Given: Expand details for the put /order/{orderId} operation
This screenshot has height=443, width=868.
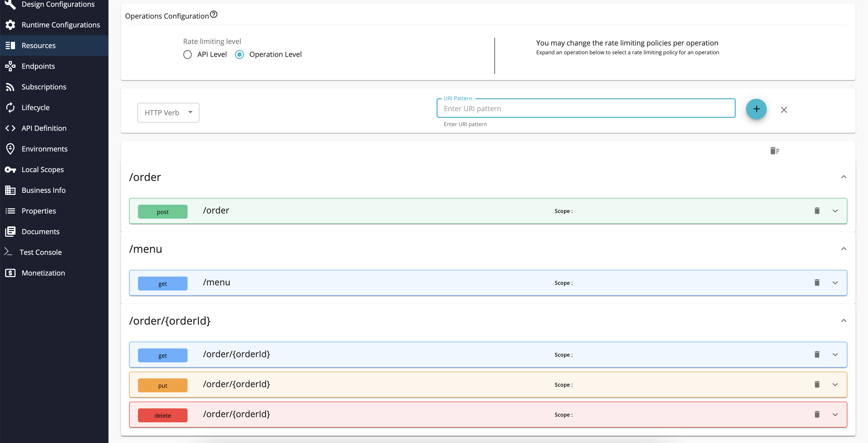Looking at the screenshot, I should (x=835, y=384).
